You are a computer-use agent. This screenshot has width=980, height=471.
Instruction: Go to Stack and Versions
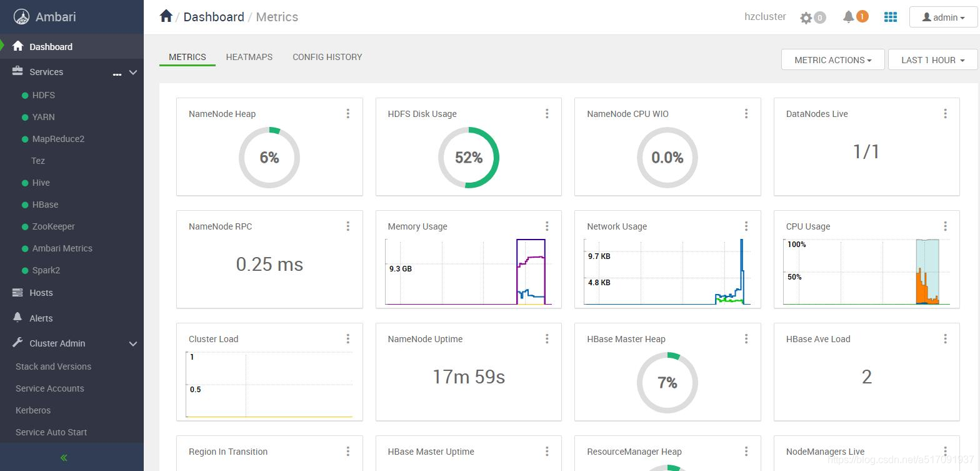[x=53, y=367]
